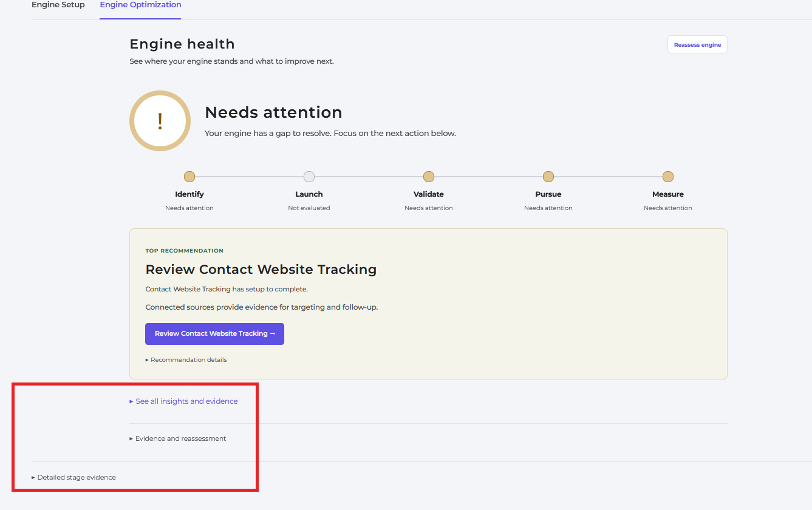Click the Review Contact Website Tracking heading
This screenshot has width=812, height=510.
coord(261,269)
